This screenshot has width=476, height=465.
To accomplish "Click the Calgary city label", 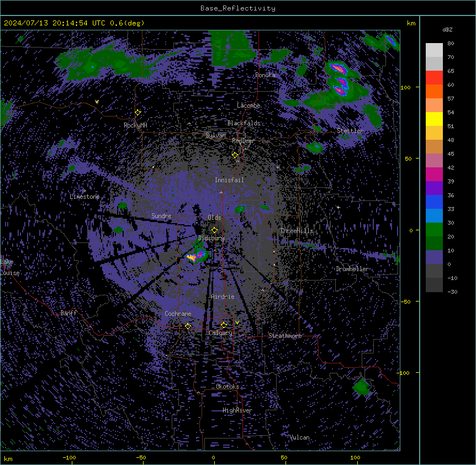I will tap(220, 333).
